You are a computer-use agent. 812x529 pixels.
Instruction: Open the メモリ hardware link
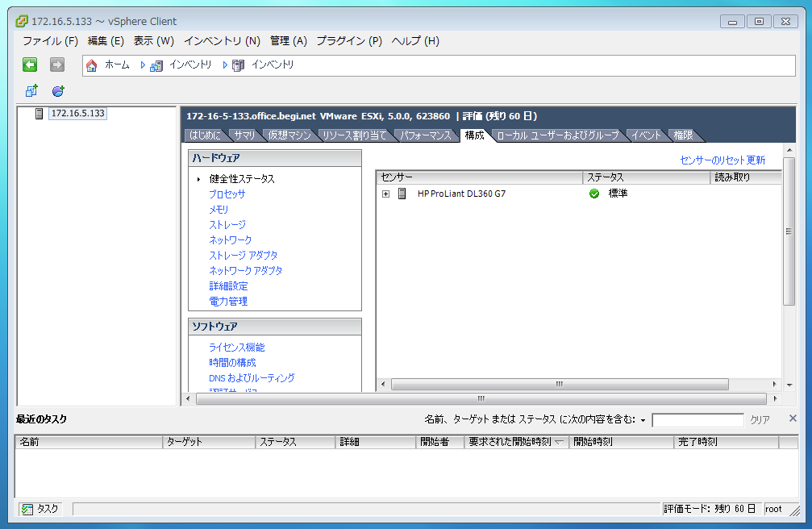(219, 210)
